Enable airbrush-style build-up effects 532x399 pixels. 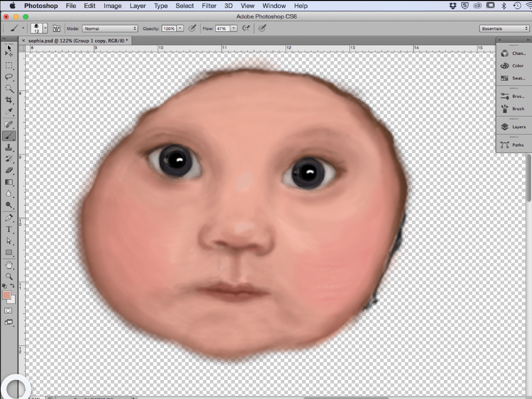click(246, 28)
